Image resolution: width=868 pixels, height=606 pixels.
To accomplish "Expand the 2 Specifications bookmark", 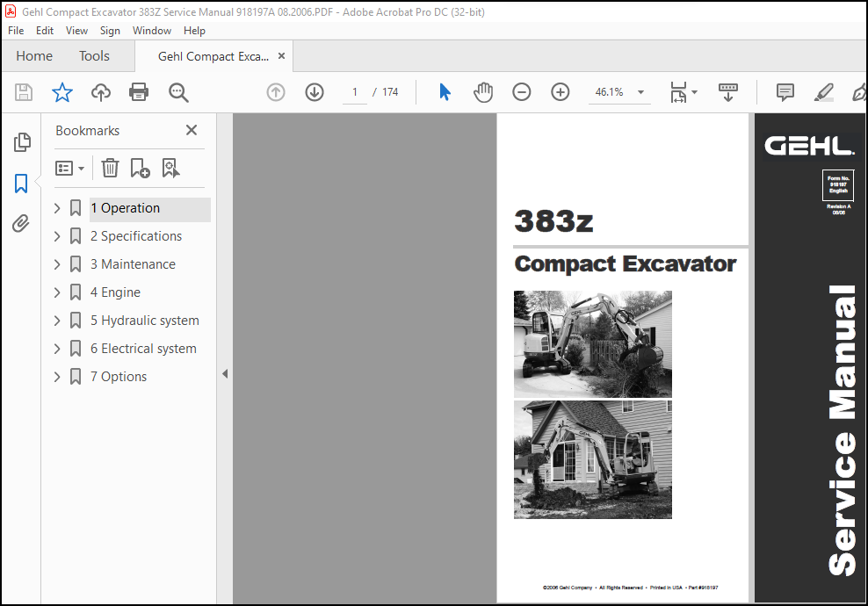I will pos(57,236).
